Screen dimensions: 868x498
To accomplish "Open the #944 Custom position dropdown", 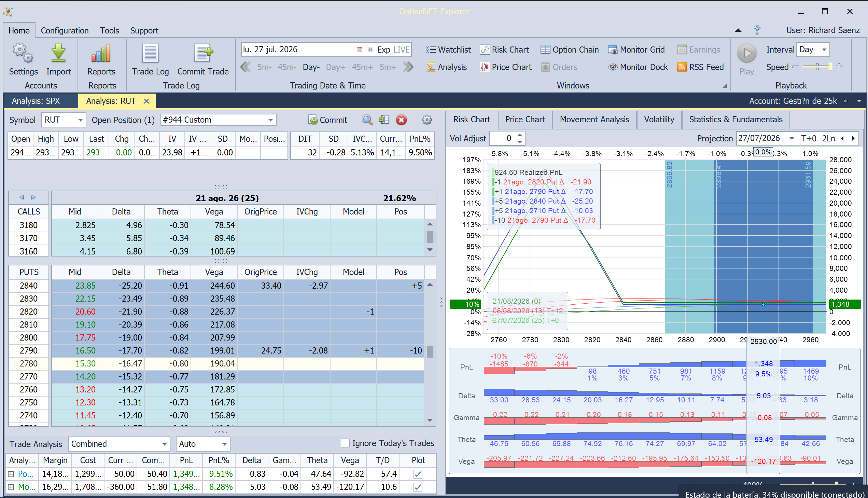I will [x=270, y=120].
